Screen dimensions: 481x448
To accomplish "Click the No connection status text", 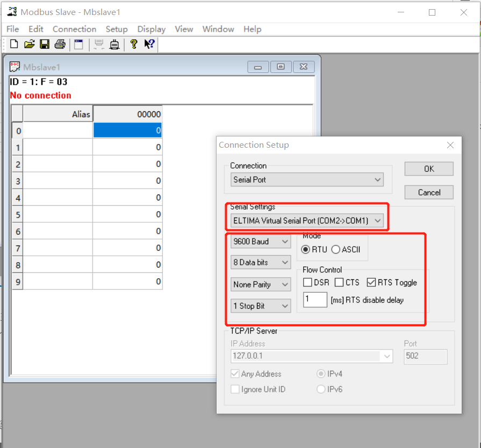I will (x=40, y=96).
